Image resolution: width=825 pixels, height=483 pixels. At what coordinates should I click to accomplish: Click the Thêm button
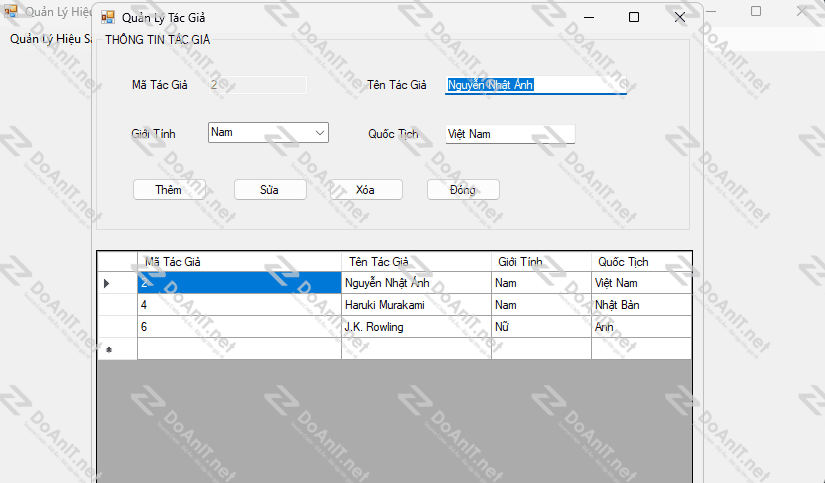pyautogui.click(x=169, y=190)
